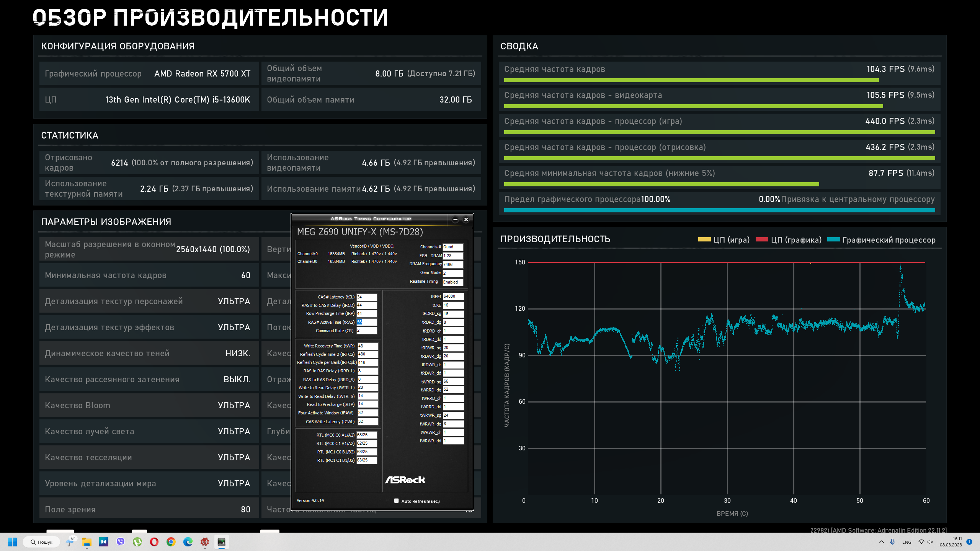Click the microphone tray icon
This screenshot has width=980, height=551.
click(892, 542)
